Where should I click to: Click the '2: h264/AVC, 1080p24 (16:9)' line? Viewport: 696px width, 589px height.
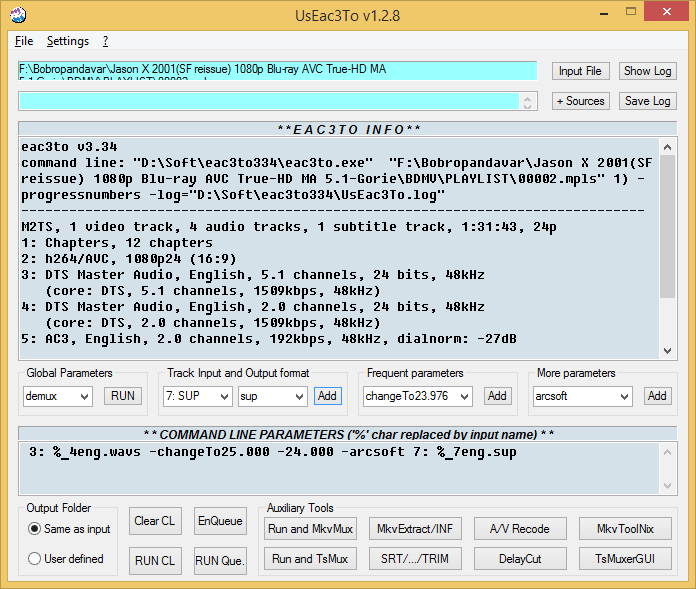(129, 259)
